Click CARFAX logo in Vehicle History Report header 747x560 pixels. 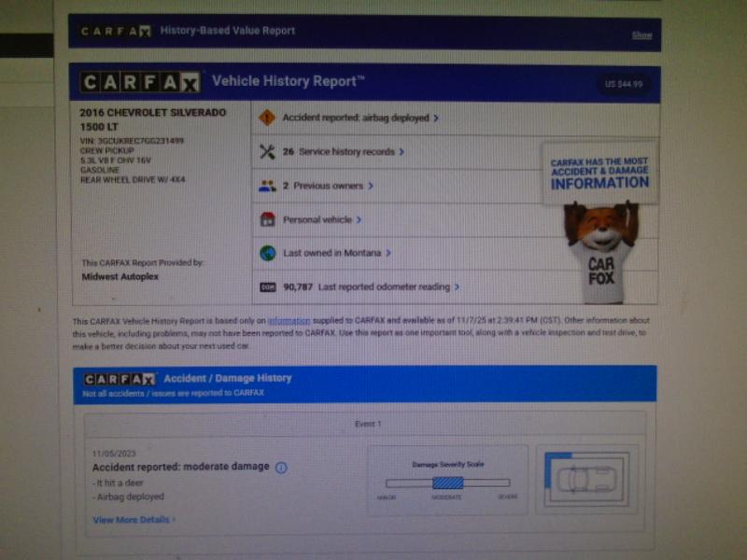pyautogui.click(x=140, y=83)
